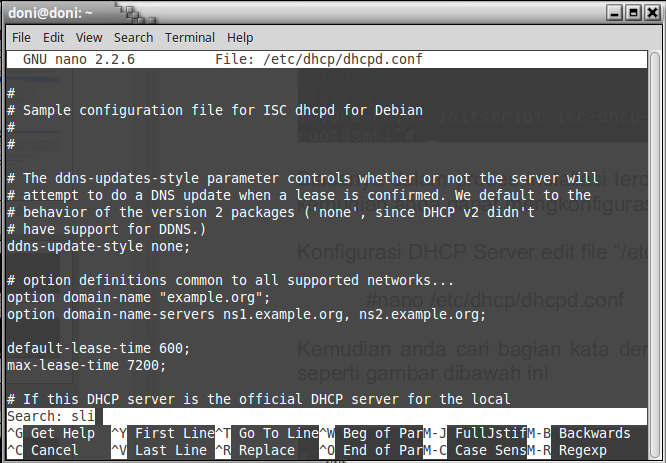Image resolution: width=666 pixels, height=463 pixels.
Task: Click the Replace shortcut label
Action: [266, 450]
